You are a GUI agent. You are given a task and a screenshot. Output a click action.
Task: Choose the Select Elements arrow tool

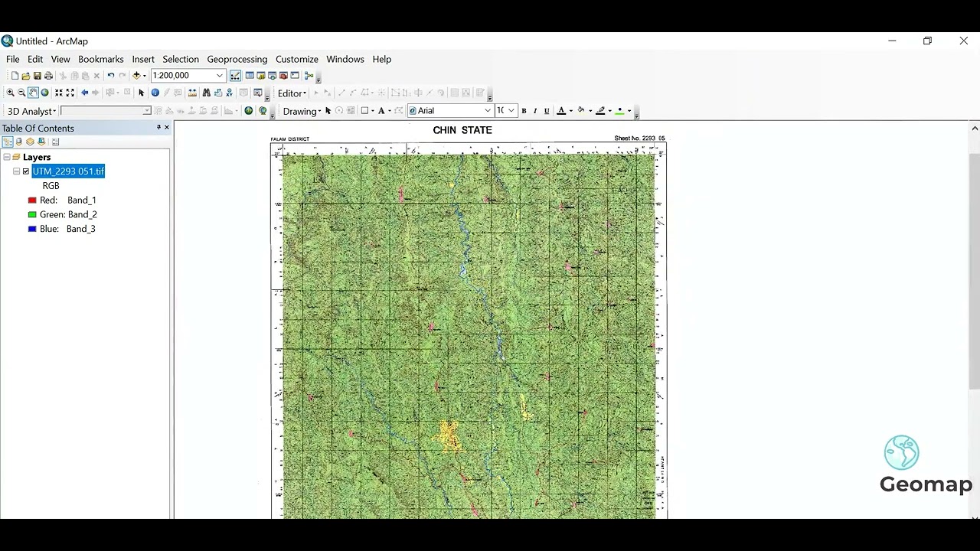click(141, 93)
